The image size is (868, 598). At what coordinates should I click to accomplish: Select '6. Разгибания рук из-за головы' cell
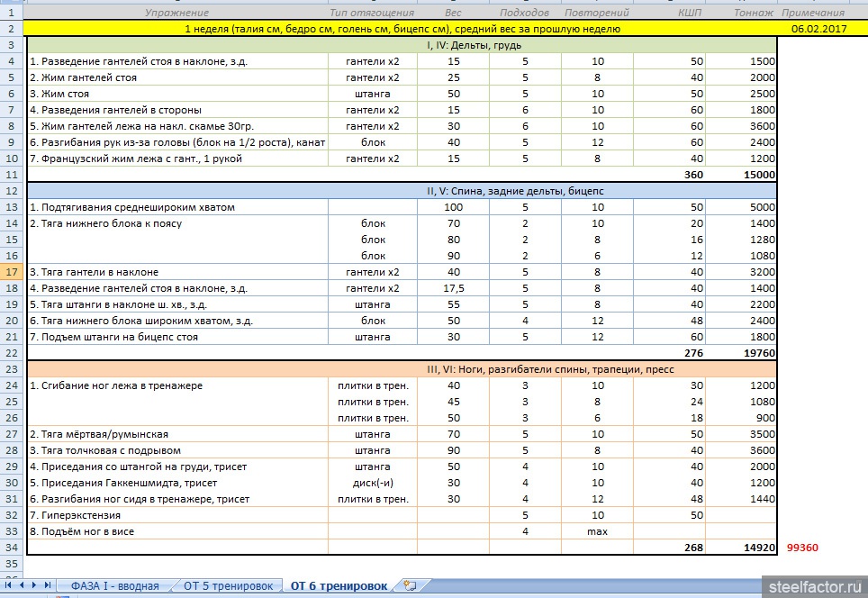[177, 142]
